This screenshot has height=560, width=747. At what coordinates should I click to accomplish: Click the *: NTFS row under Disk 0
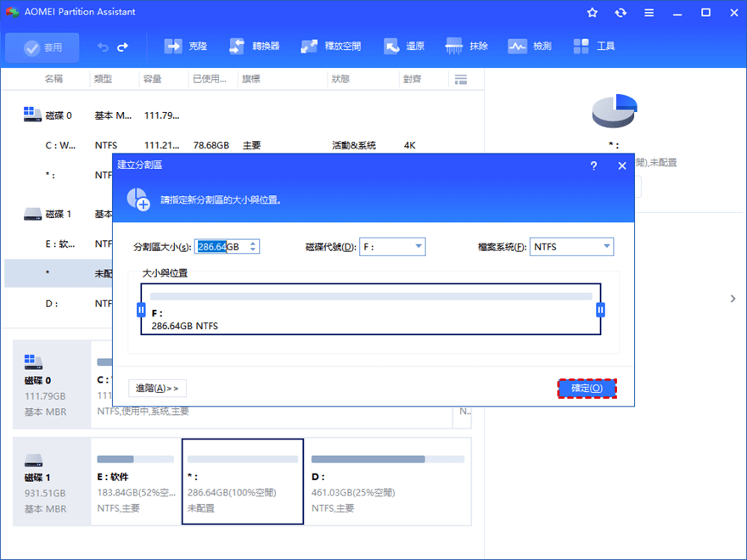(59, 175)
